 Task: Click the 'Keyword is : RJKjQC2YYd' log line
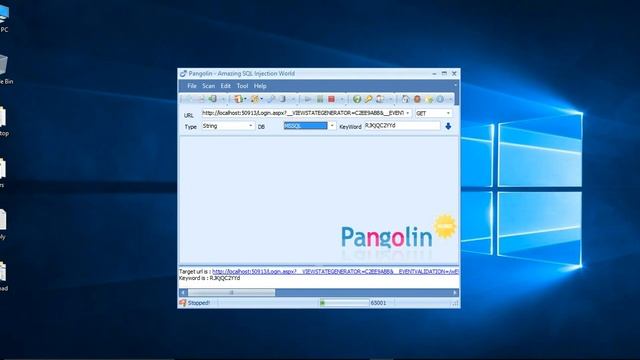click(209, 278)
